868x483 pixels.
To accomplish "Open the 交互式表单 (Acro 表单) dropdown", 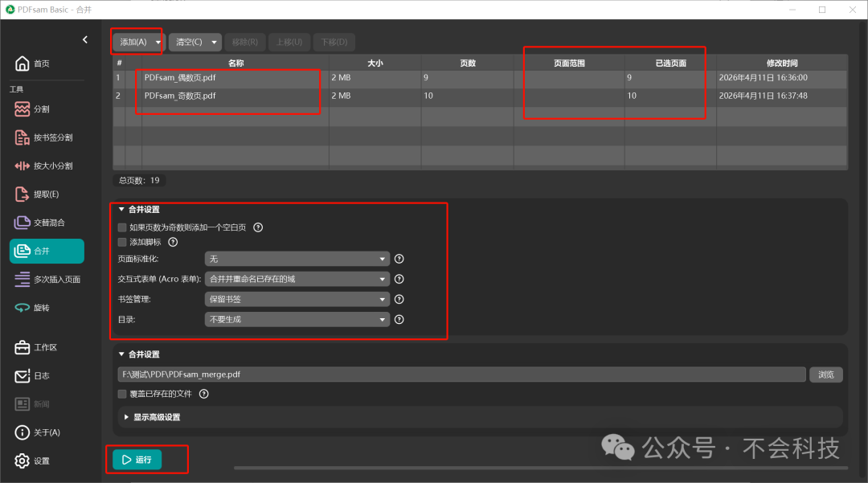I will (x=297, y=279).
